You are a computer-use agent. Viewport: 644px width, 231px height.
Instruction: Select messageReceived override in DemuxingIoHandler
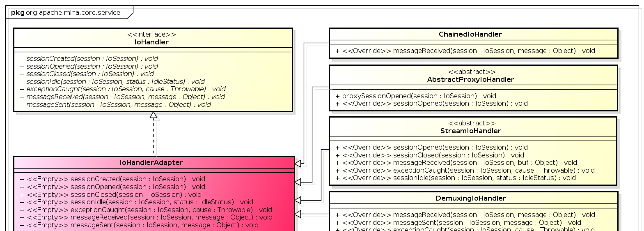465,215
